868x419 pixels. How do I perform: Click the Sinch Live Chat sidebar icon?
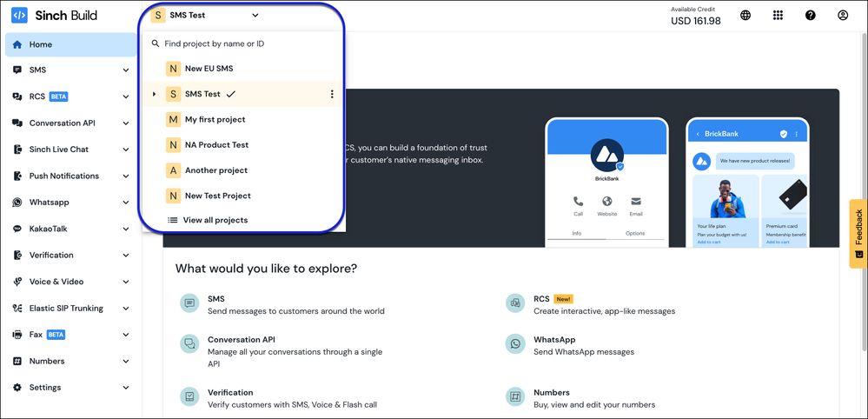(x=17, y=150)
